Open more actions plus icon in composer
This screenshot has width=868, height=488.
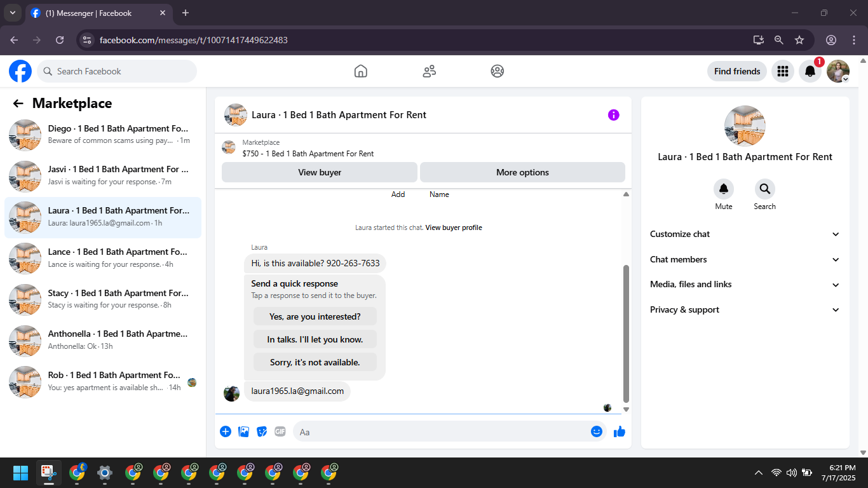tap(226, 431)
